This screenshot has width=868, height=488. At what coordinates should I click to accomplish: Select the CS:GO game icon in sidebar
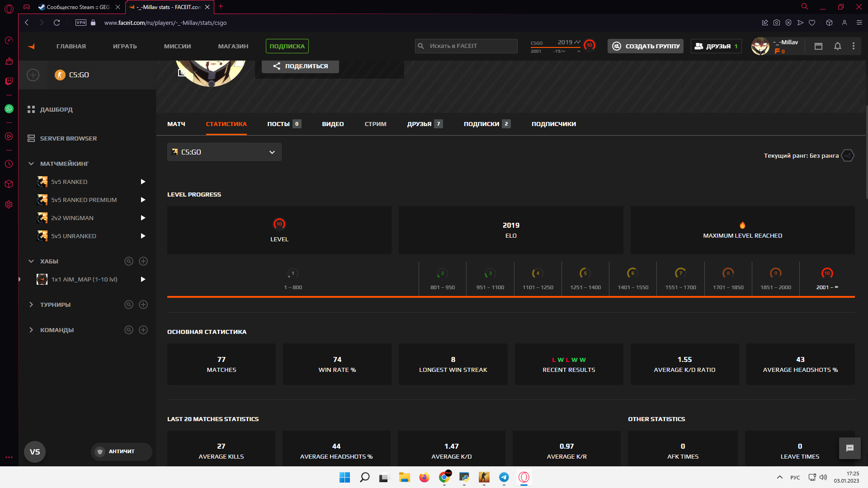(60, 75)
